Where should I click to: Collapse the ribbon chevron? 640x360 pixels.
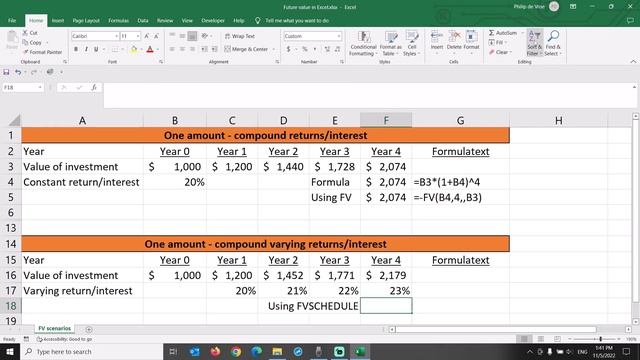[x=633, y=62]
